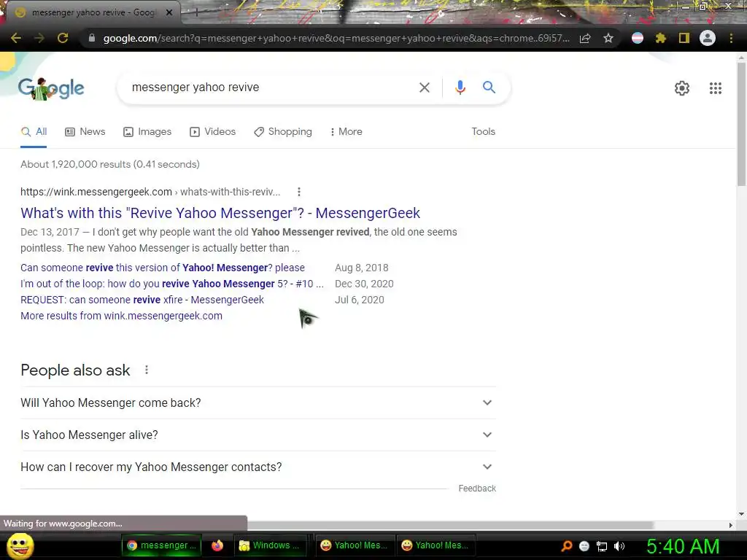Open Chrome's three-dot menu
The width and height of the screenshot is (747, 560).
(x=731, y=38)
